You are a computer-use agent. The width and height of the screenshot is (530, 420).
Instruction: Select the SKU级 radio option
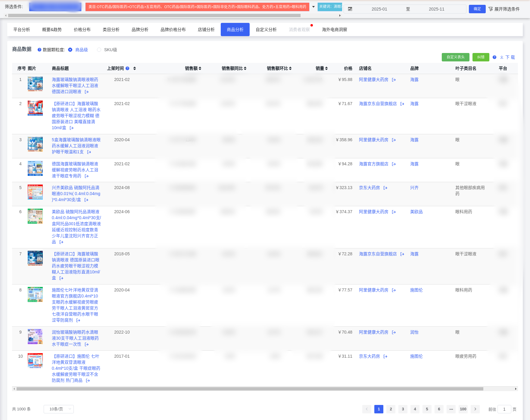point(99,50)
